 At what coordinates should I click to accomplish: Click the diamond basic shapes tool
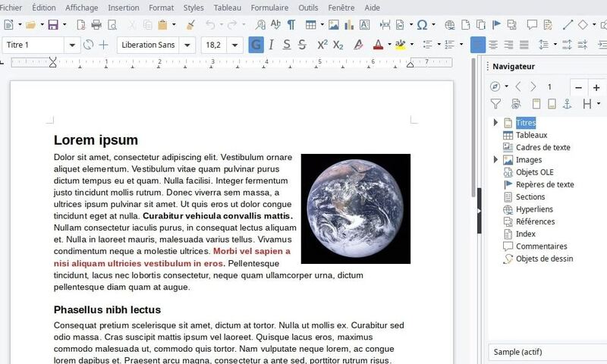click(583, 25)
